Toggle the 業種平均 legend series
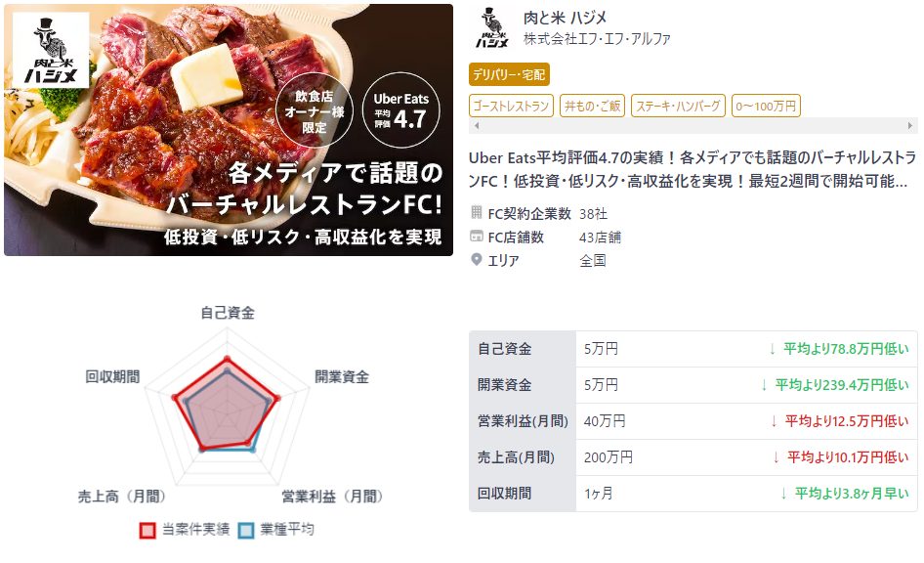The height and width of the screenshot is (563, 924). pos(275,530)
